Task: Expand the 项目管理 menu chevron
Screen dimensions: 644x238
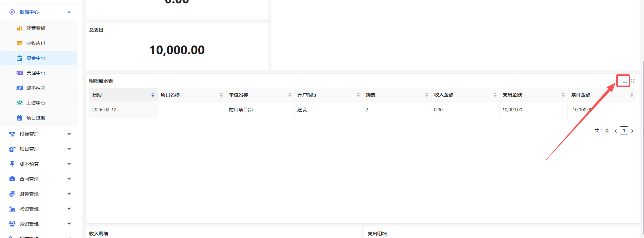Action: (69, 149)
